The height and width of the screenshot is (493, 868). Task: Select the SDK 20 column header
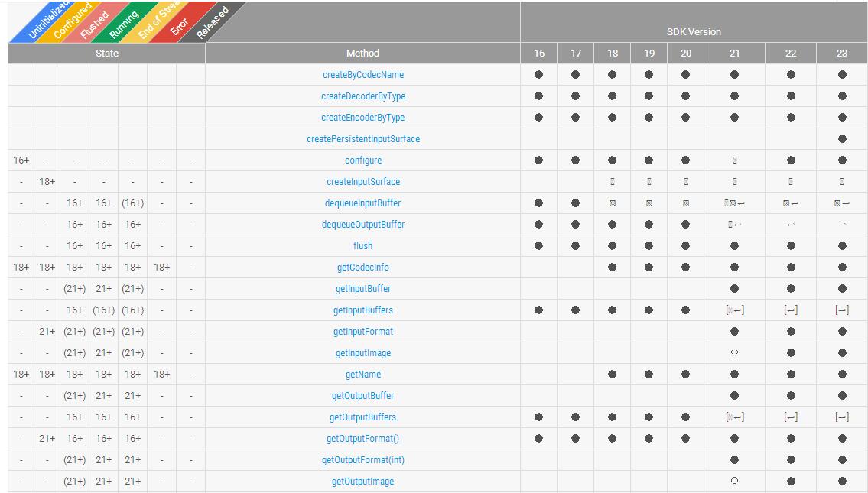tap(686, 53)
